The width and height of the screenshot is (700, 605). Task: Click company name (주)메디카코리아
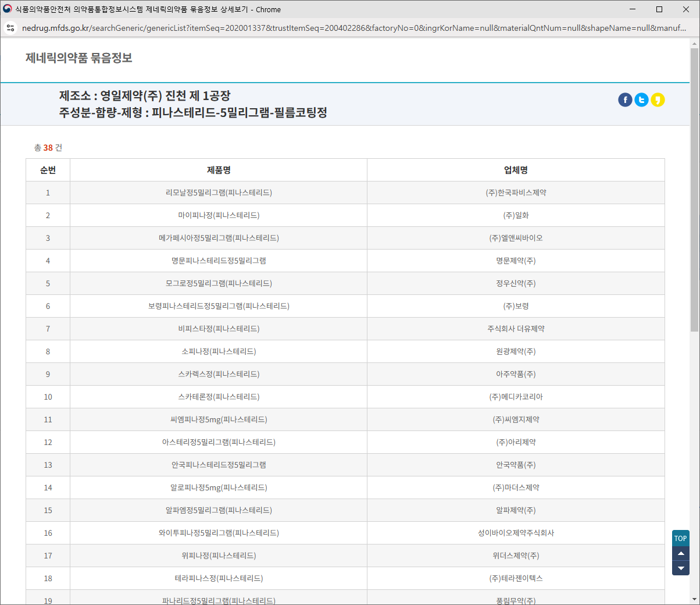tap(516, 397)
